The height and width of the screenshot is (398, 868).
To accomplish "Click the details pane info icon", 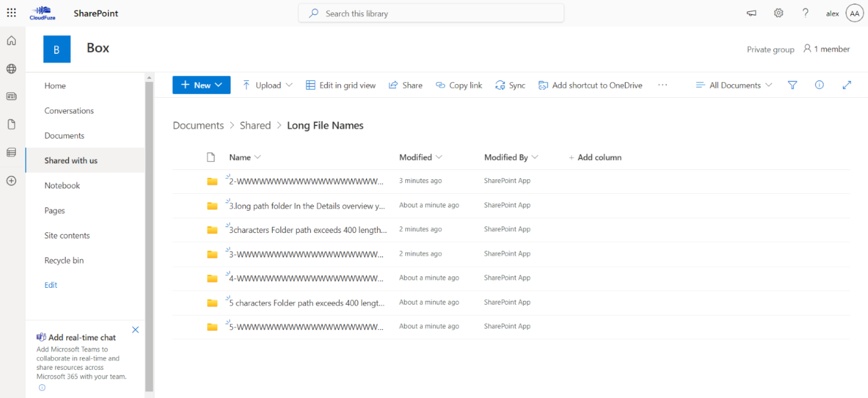I will (819, 85).
